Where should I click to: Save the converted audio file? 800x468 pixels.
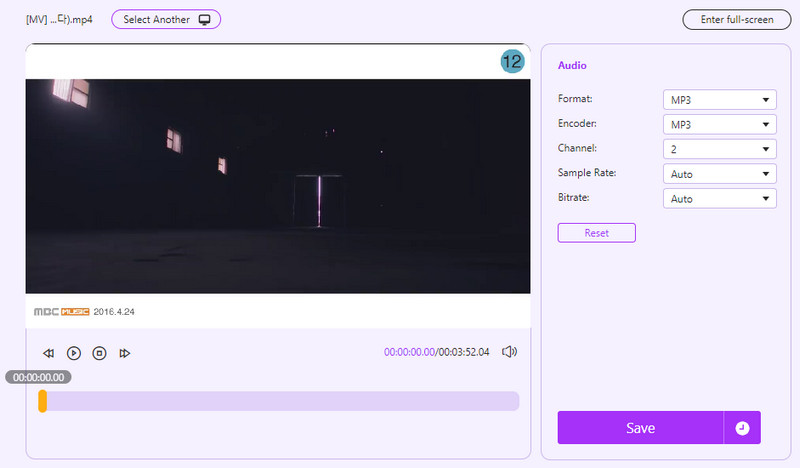[x=640, y=428]
